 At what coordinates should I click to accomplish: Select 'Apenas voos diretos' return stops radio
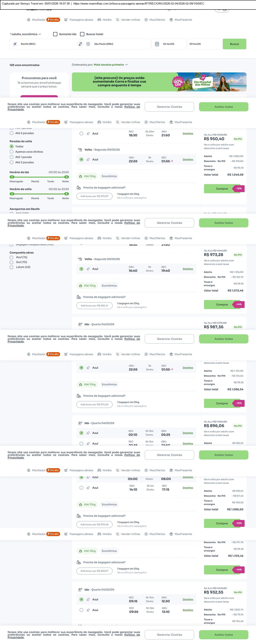click(x=12, y=152)
